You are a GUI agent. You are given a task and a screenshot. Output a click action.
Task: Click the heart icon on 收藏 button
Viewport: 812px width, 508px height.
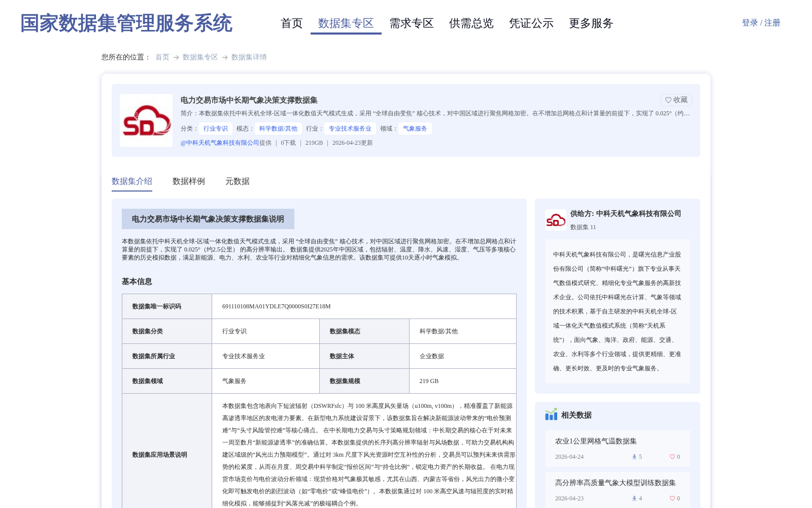[x=668, y=100]
